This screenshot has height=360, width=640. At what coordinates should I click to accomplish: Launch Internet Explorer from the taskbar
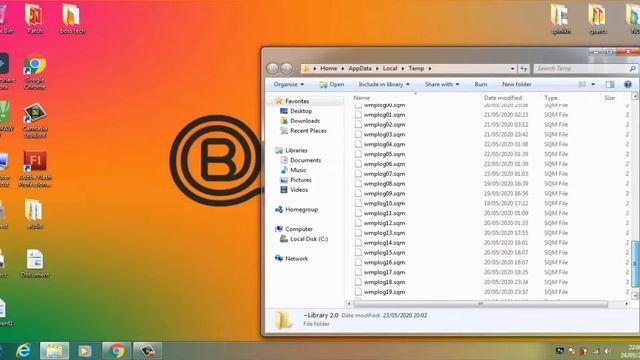point(23,351)
